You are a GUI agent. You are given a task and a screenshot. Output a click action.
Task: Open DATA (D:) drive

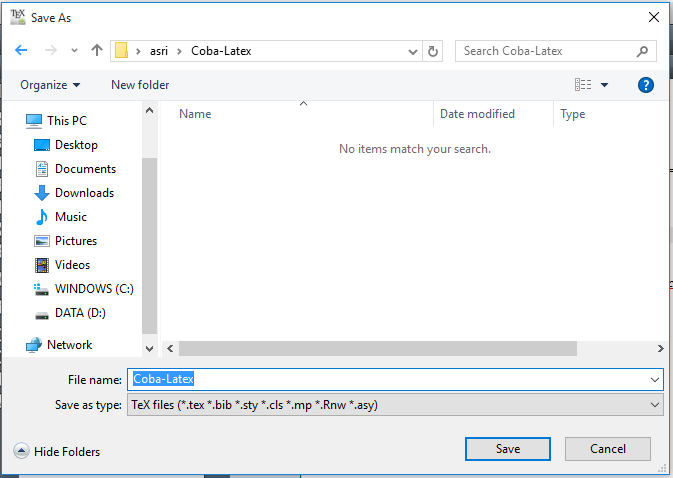[x=70, y=313]
